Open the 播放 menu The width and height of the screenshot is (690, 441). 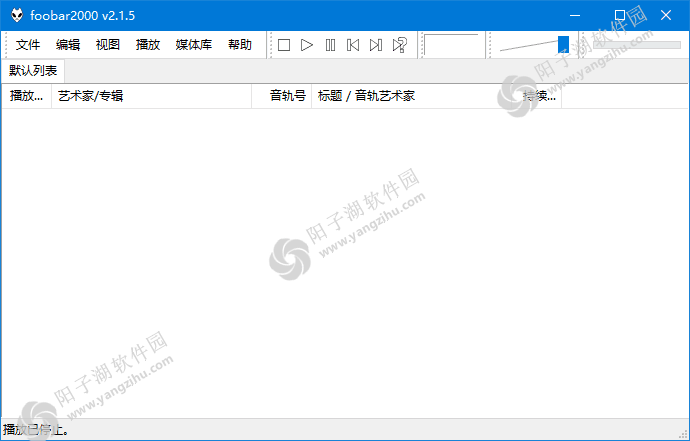[147, 45]
